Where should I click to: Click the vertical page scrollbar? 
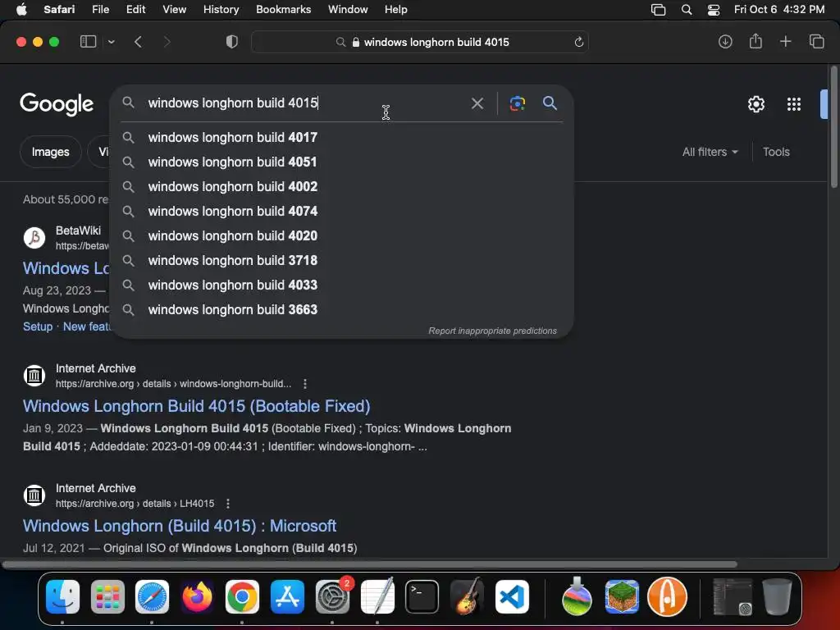(833, 126)
